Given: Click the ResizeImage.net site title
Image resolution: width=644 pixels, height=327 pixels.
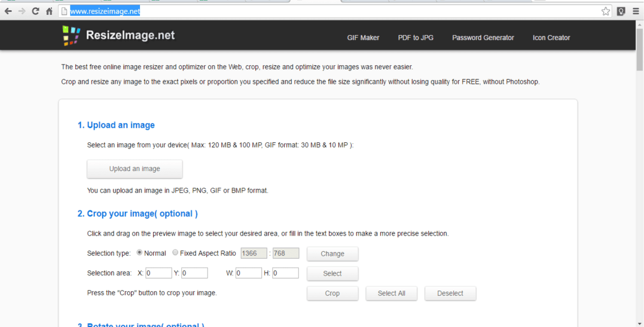Looking at the screenshot, I should pyautogui.click(x=130, y=36).
